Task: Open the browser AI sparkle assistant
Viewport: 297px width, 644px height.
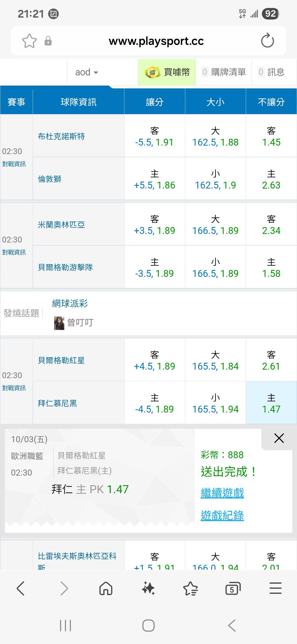Action: coord(148,588)
